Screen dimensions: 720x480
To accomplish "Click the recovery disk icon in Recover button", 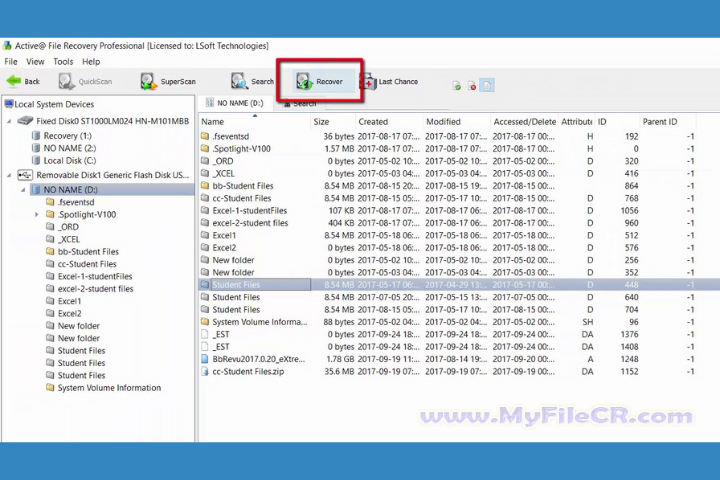I will click(x=304, y=81).
